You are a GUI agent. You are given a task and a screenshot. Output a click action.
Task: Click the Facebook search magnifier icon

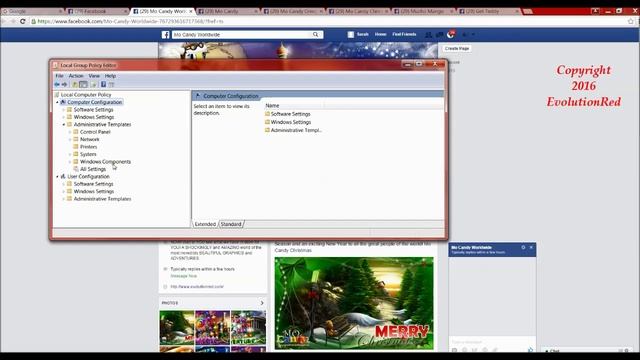(x=316, y=35)
